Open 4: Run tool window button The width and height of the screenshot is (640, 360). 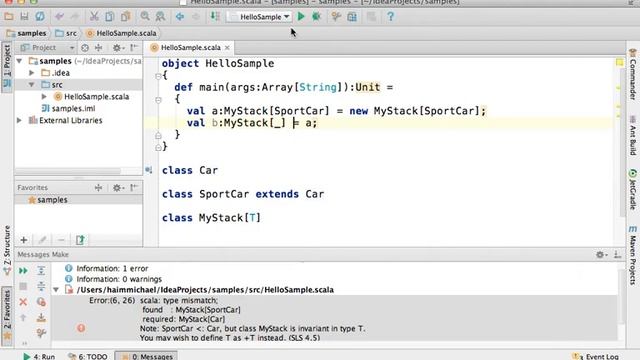pyautogui.click(x=39, y=356)
